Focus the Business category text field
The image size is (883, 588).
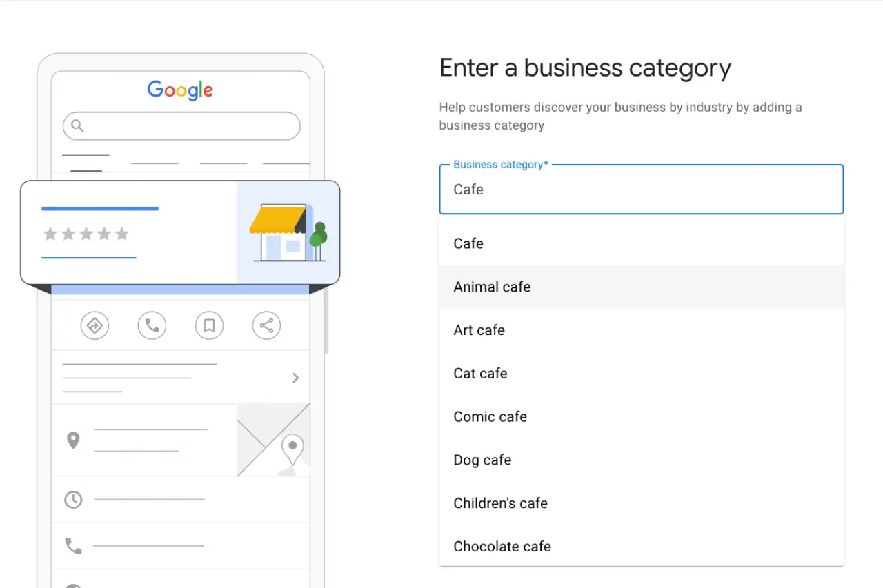pyautogui.click(x=641, y=190)
